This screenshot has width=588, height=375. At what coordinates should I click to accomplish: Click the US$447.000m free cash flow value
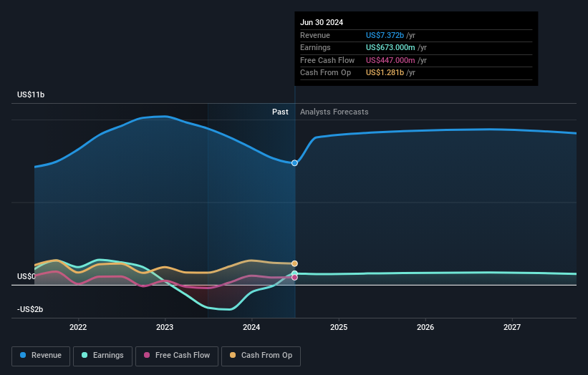(x=390, y=60)
